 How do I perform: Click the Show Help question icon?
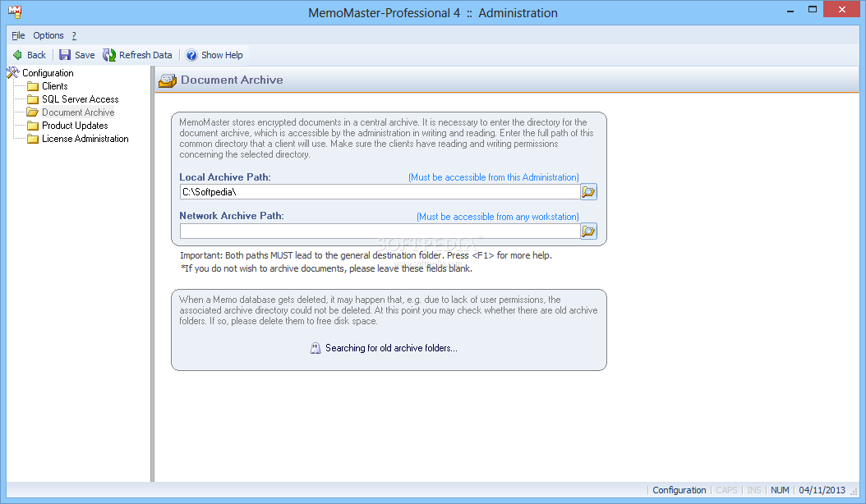click(191, 55)
